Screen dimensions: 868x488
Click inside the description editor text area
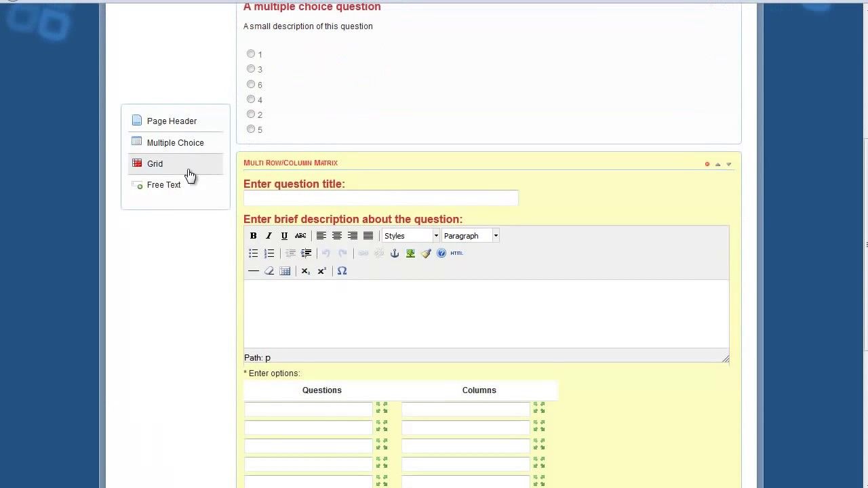486,315
